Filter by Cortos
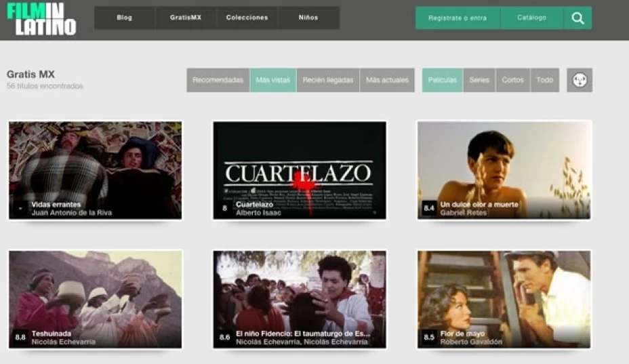629x364 pixels. (512, 80)
